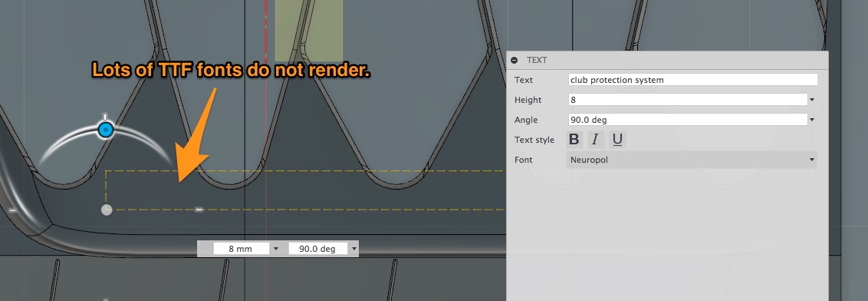Screen dimensions: 868x301
Task: Grab the blue rotation handle on arc
Action: [105, 131]
